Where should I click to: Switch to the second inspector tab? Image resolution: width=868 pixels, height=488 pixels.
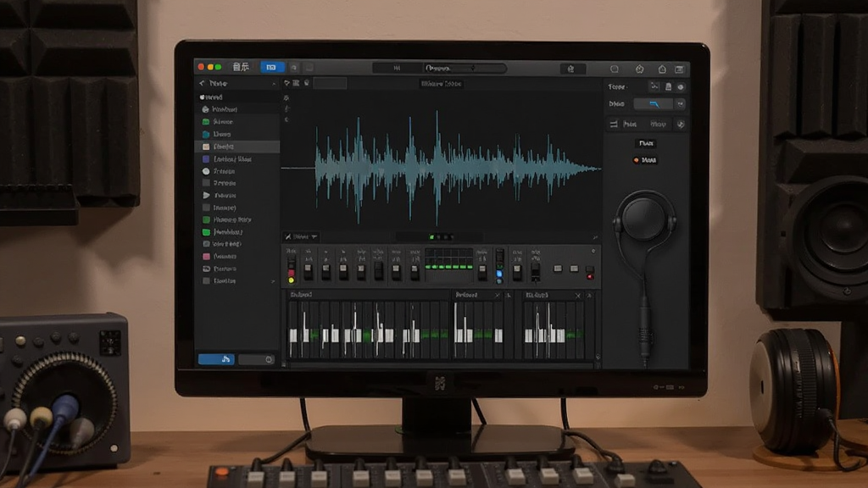[658, 124]
